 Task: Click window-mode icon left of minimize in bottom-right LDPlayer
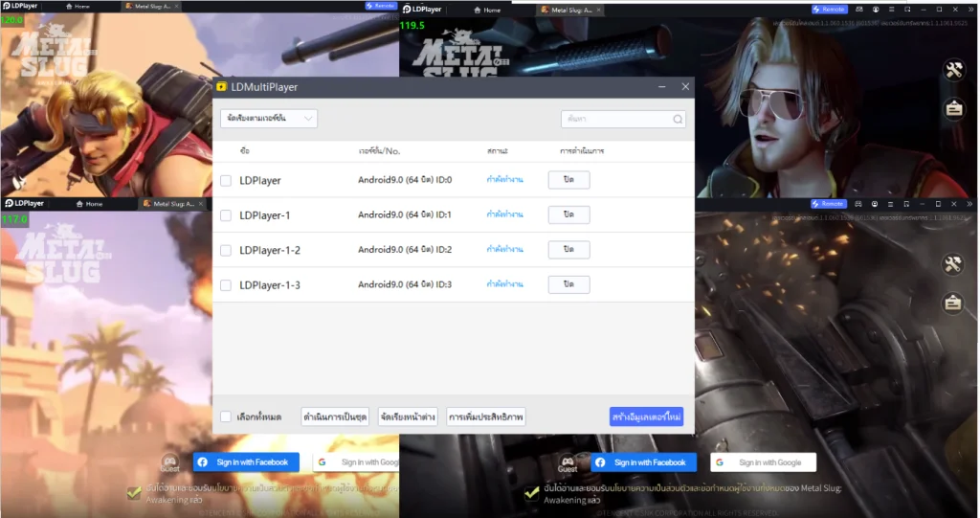tap(906, 204)
